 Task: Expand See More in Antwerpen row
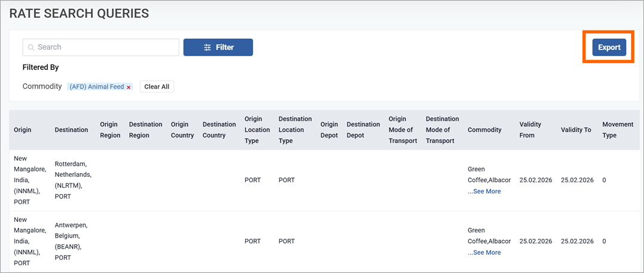pyautogui.click(x=484, y=253)
